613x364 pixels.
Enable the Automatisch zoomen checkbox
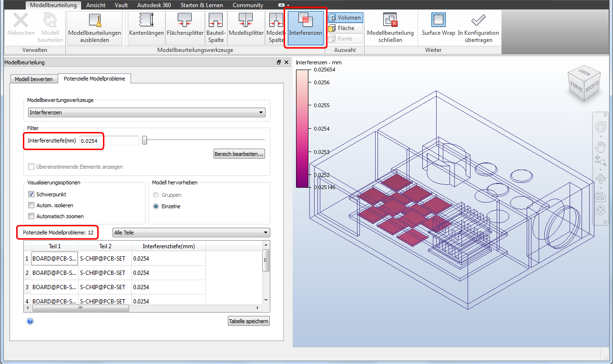[31, 216]
